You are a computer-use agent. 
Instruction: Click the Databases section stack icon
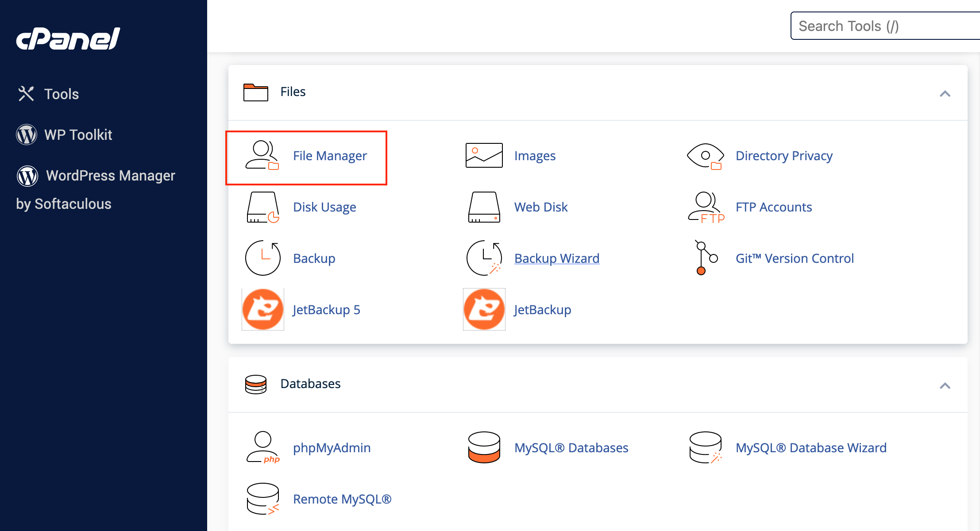click(x=256, y=384)
